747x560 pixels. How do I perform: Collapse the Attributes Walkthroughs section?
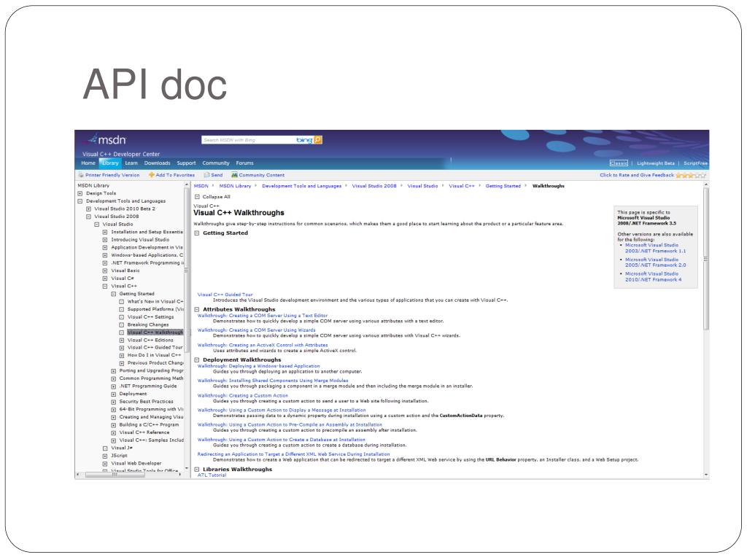coord(197,309)
